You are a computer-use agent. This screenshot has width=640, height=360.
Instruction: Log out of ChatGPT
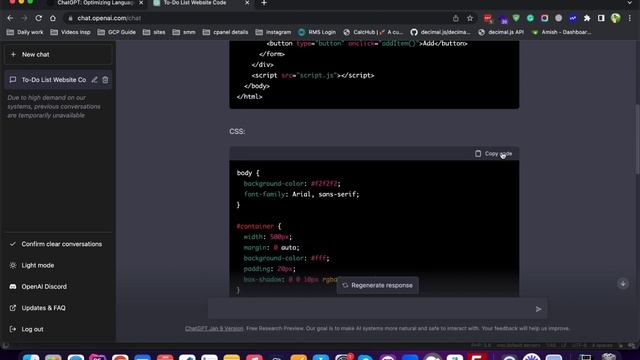coord(58,329)
